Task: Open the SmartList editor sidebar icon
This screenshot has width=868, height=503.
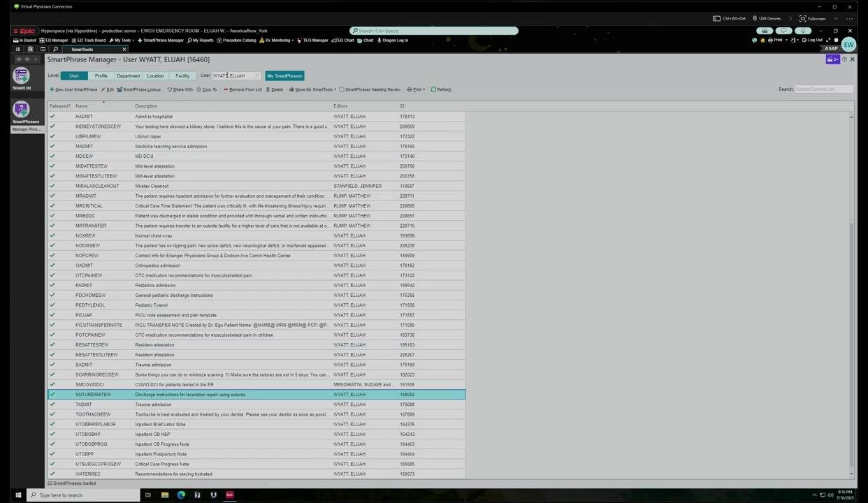Action: pos(21,78)
